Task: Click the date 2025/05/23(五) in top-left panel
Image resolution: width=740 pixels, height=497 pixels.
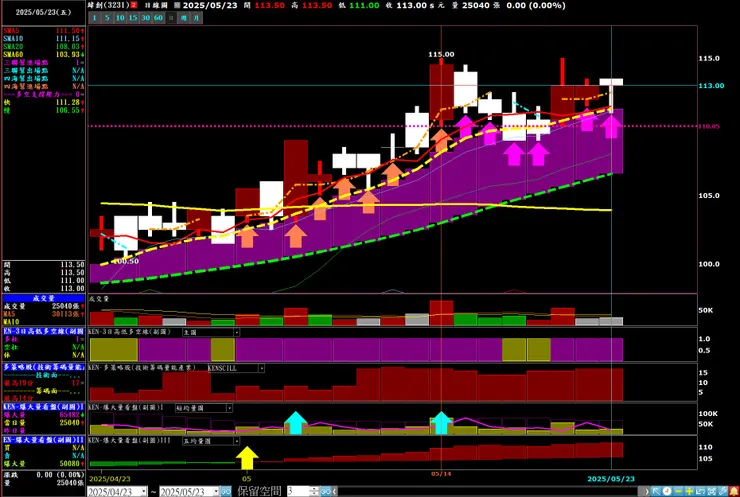Action: (43, 12)
